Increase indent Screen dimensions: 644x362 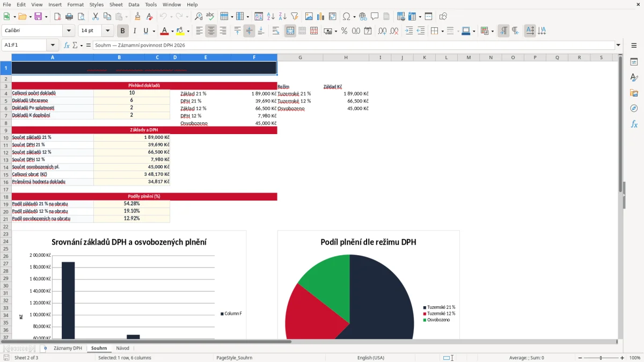(x=409, y=31)
